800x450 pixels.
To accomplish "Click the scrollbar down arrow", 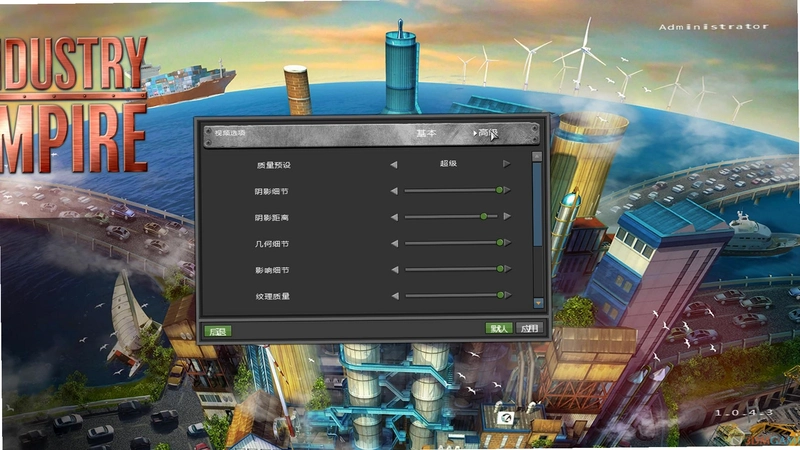I will 538,303.
